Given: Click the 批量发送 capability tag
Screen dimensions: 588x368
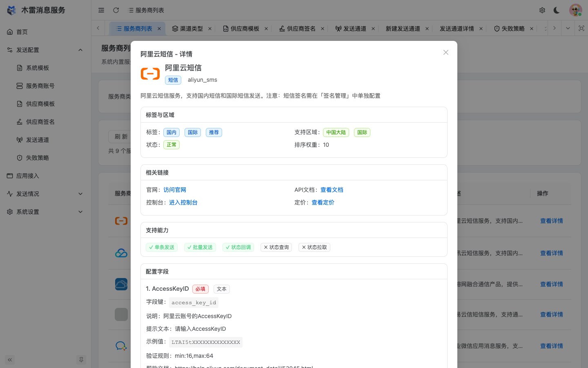Looking at the screenshot, I should 200,247.
